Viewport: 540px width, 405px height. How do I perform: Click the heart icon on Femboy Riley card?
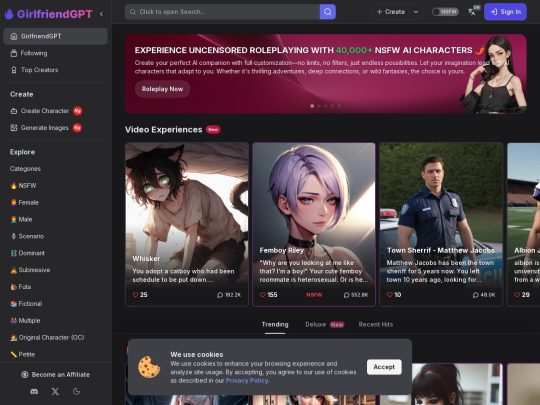tap(263, 295)
